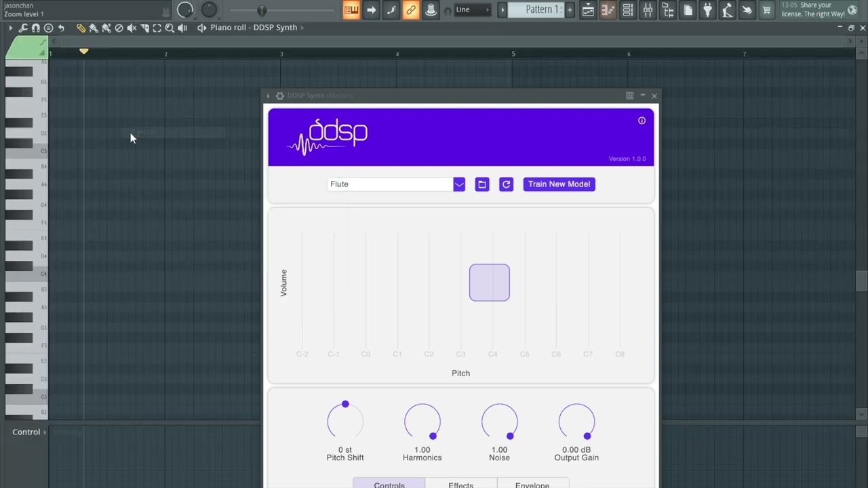Select the Delete tool

[119, 28]
